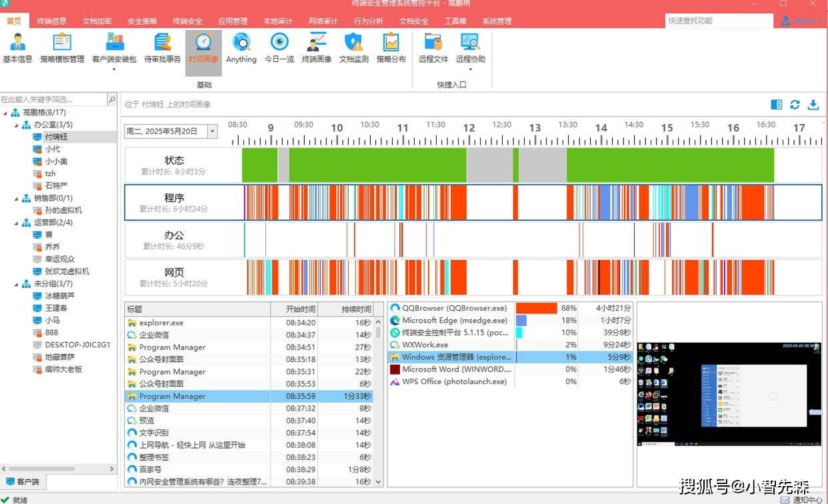Viewport: 828px width, 504px height.
Task: Click the 客户端 tab at the bottom
Action: click(23, 482)
